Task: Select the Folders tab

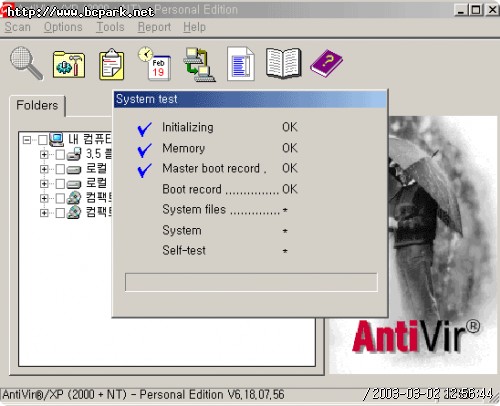Action: point(37,106)
